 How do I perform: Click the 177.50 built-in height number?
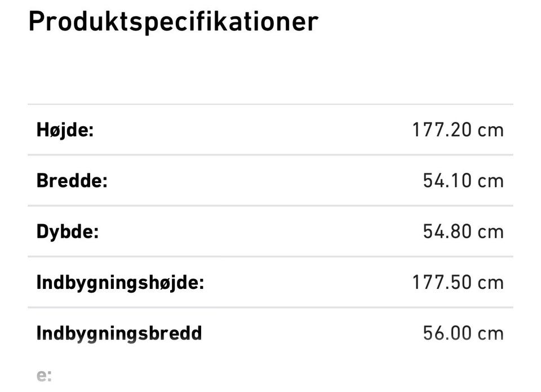point(441,283)
